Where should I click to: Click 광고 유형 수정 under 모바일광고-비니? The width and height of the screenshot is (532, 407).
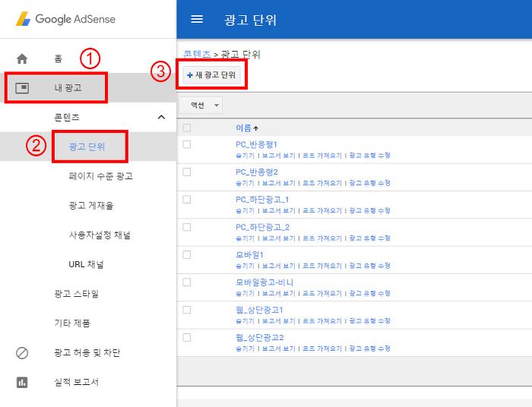[x=370, y=293]
